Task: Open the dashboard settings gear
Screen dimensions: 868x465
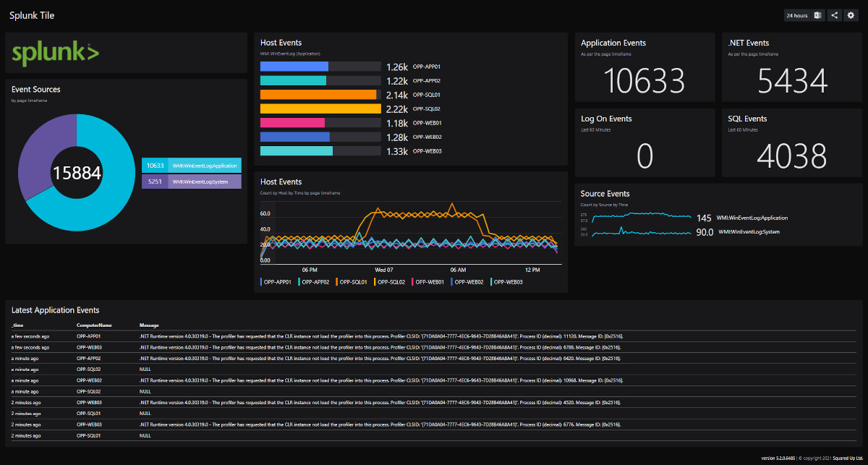Action: pos(851,14)
